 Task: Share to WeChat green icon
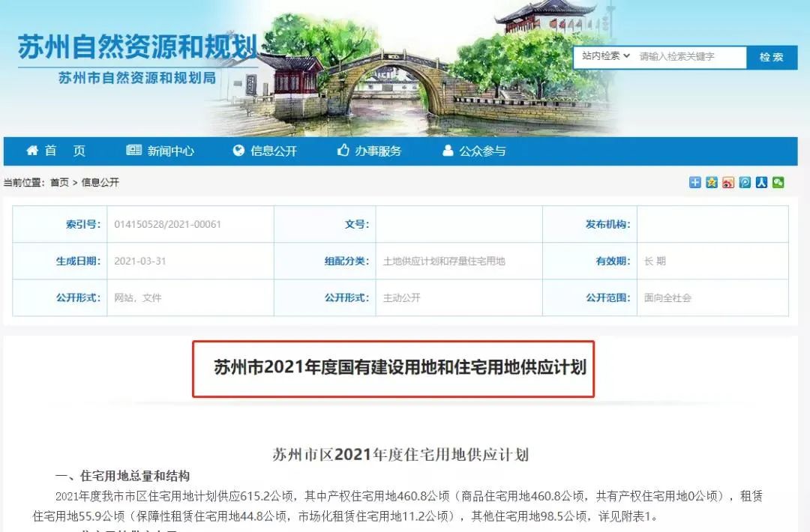778,182
